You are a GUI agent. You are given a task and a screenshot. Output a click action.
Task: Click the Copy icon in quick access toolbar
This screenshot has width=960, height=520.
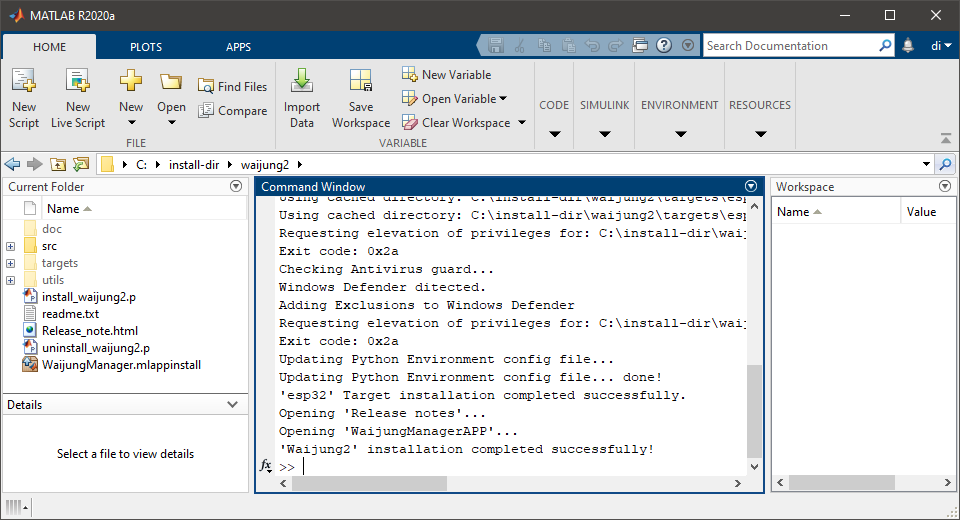[x=544, y=45]
